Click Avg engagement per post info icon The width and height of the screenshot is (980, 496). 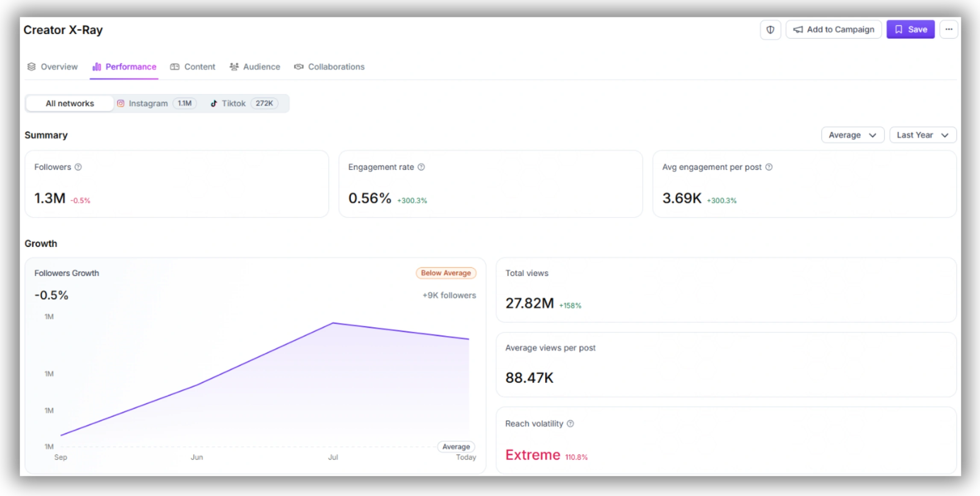769,167
